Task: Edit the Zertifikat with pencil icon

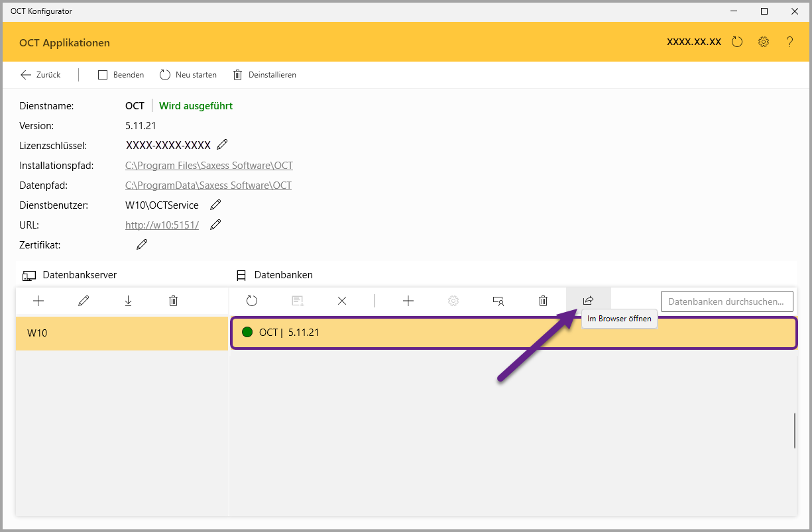Action: (142, 244)
